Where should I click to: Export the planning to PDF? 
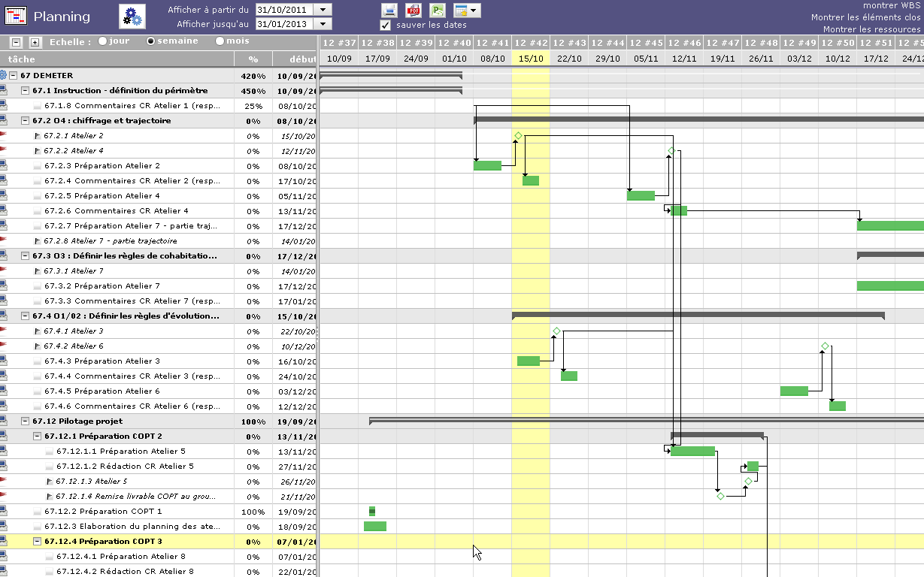coord(414,10)
